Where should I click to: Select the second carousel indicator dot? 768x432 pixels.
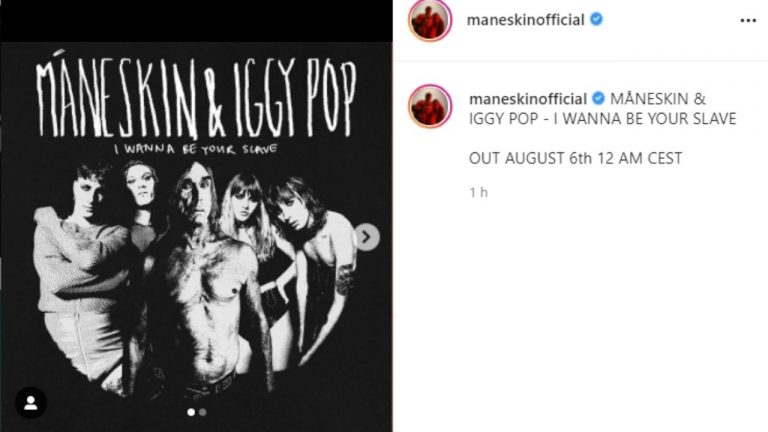203,412
